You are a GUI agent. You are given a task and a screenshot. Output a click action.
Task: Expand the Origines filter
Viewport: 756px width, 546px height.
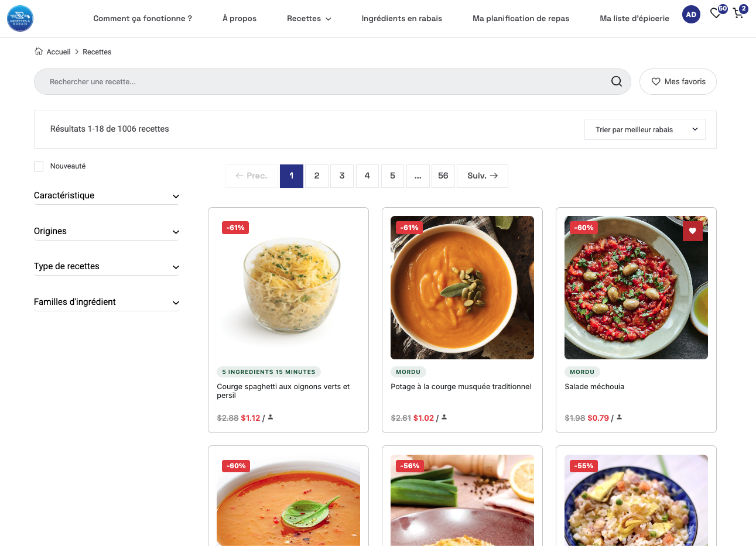(106, 231)
